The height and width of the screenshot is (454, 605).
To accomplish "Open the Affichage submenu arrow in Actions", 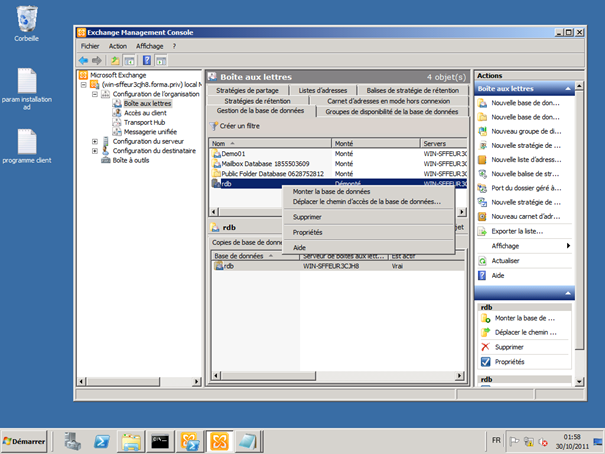I will [x=568, y=246].
